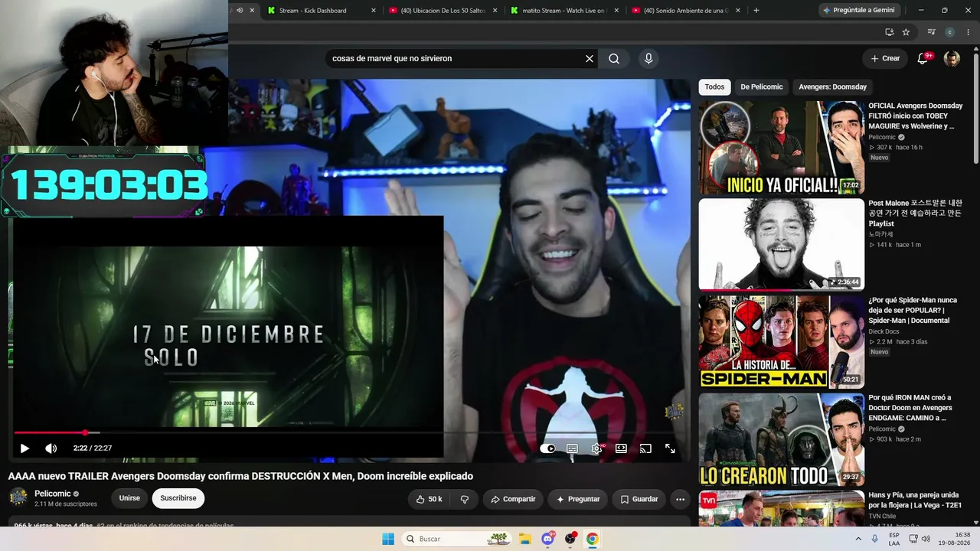This screenshot has width=980, height=551.
Task: Open the ¿Por qué Spider-Man nunca title
Action: pos(913,310)
